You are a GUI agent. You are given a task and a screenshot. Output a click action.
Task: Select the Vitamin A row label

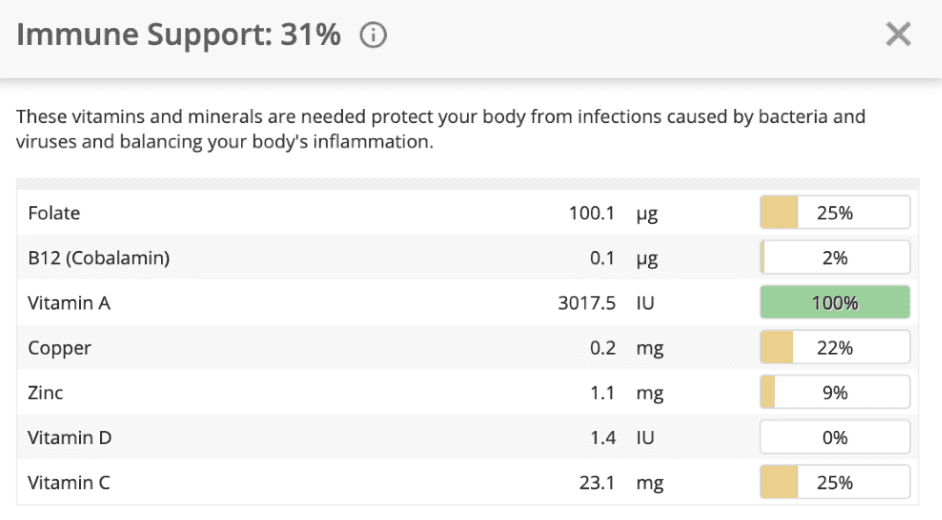(x=69, y=303)
